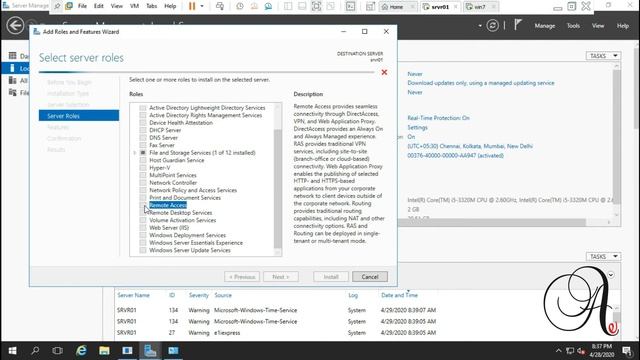Click the wizard Previous button
Viewport: 640px width, 360px height.
point(242,277)
